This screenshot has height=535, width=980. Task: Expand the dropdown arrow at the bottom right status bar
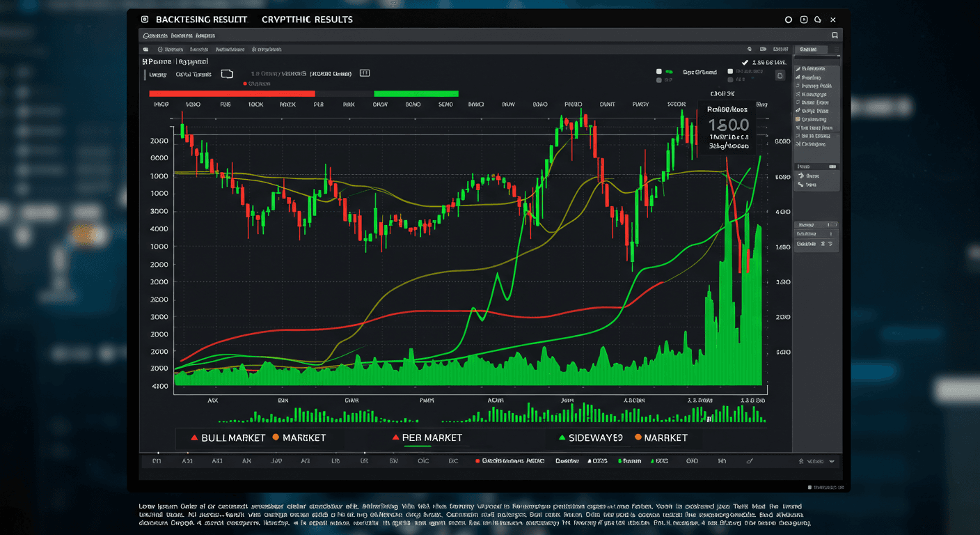point(831,462)
